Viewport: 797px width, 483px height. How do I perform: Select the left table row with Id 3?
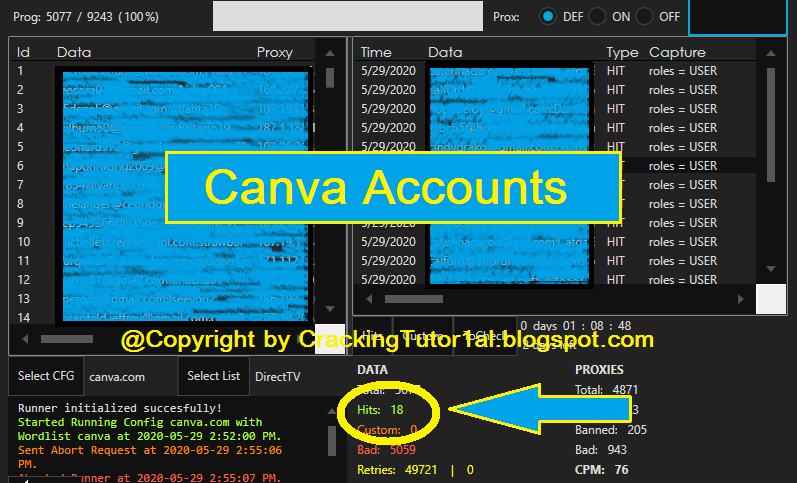[x=163, y=109]
